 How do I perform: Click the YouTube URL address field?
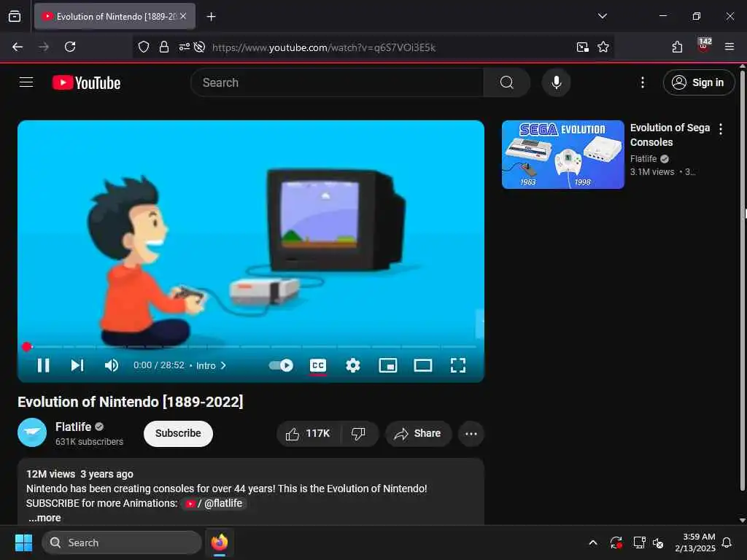click(x=324, y=47)
